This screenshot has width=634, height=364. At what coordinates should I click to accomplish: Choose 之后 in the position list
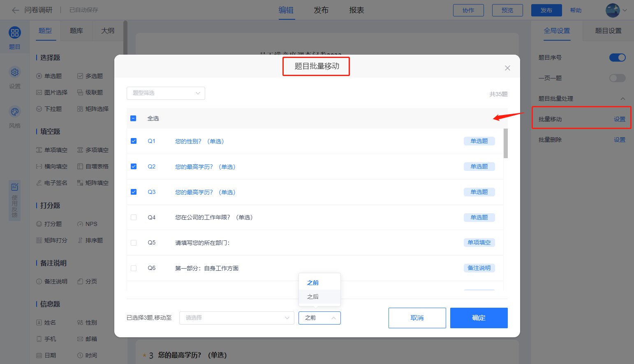[319, 297]
